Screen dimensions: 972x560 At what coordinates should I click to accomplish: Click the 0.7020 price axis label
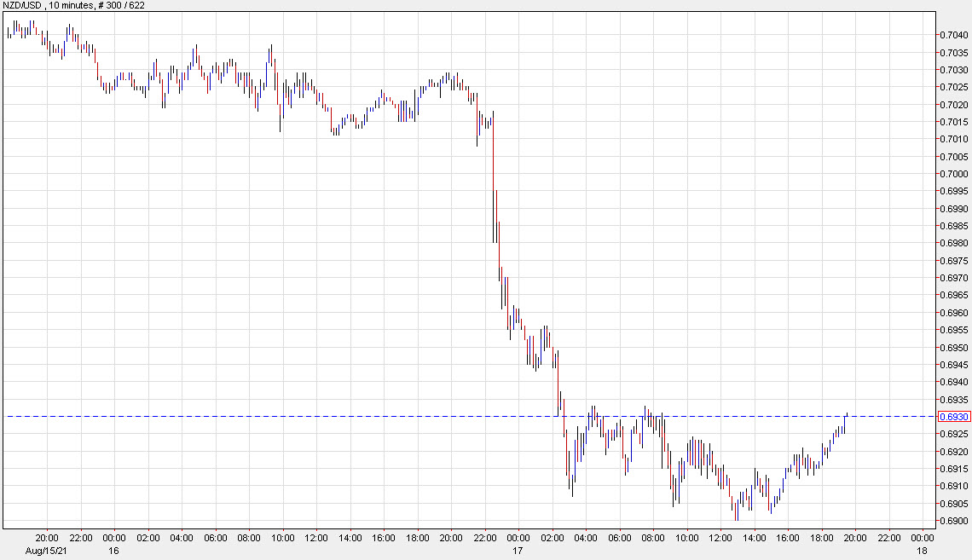(x=953, y=104)
